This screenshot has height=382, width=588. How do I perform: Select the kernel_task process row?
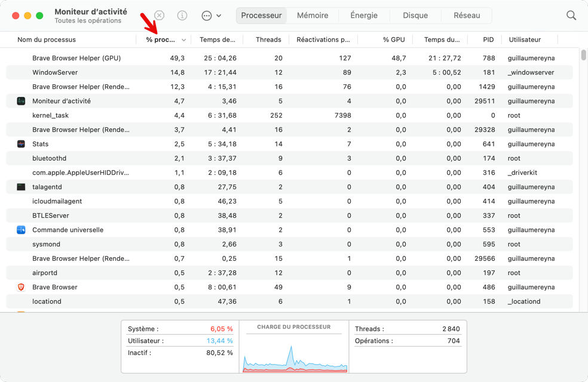pos(289,115)
